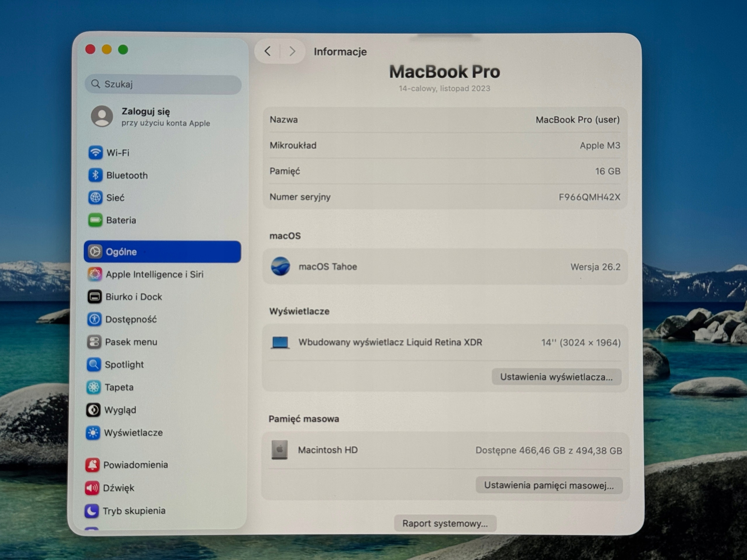Click the Wbudowany wyświetlacz Liquid Retina XDR text

pos(390,342)
